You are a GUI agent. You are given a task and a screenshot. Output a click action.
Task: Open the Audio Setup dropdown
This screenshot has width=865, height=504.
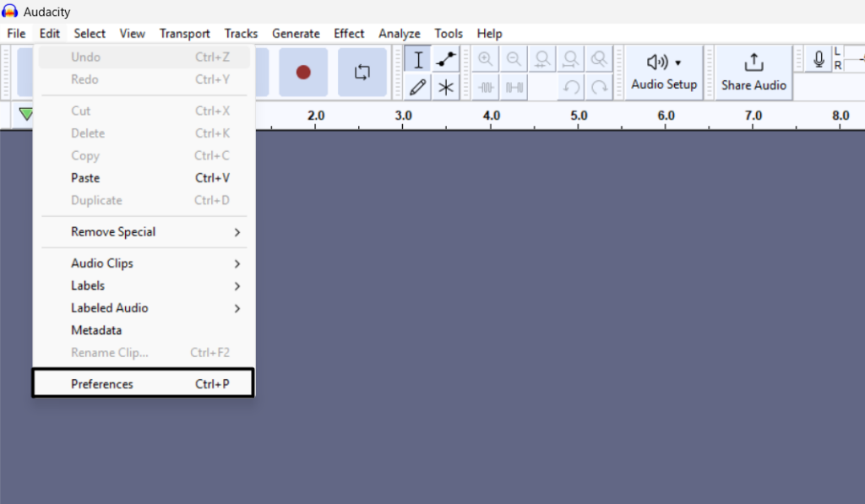[664, 73]
